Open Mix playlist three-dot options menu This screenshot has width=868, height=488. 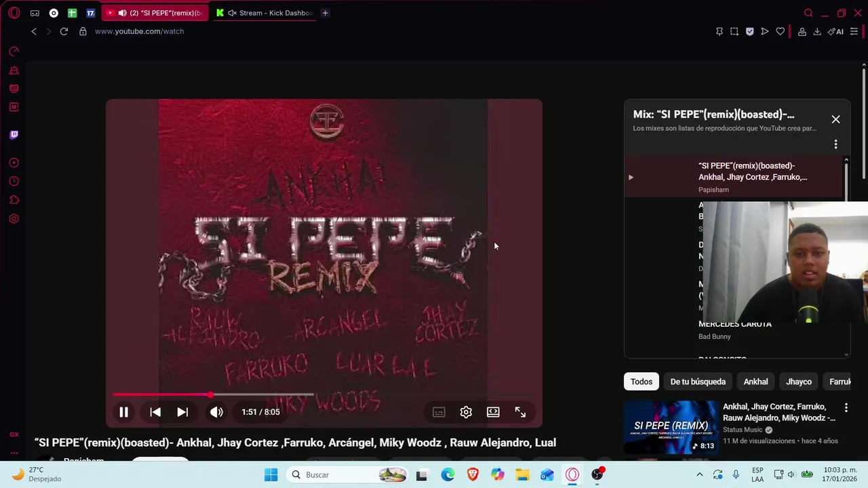click(835, 144)
